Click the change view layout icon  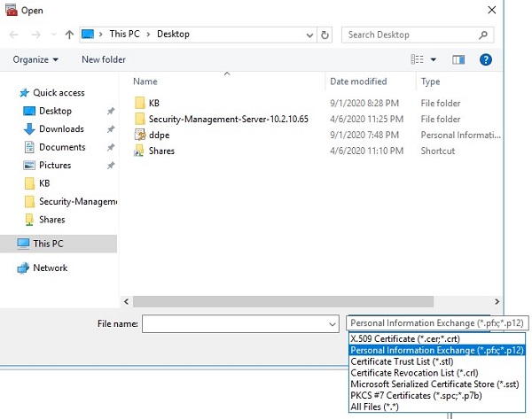pos(418,59)
